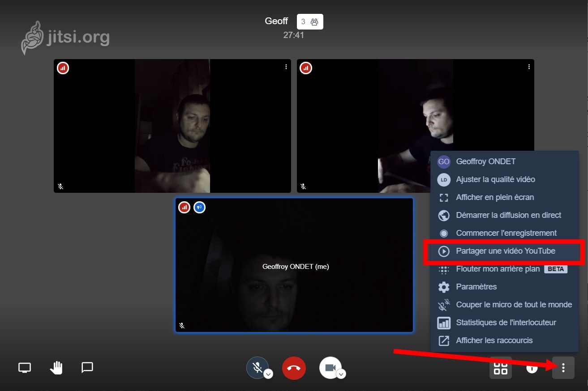
Task: Open Paramètres from the menu
Action: tap(504, 287)
